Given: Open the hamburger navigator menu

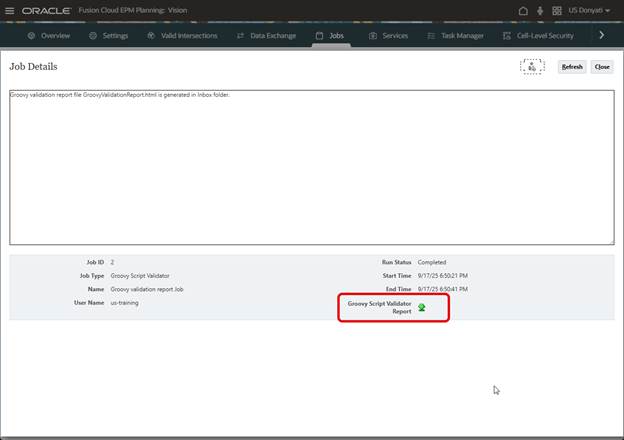Looking at the screenshot, I should coord(10,10).
